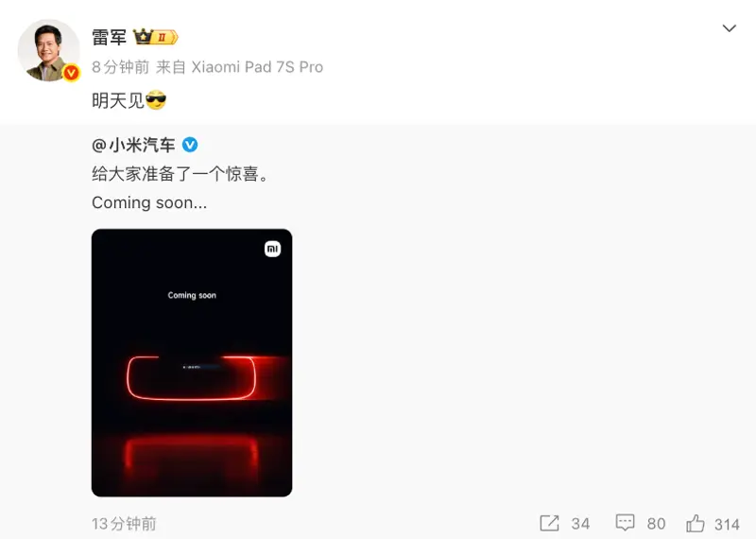Viewport: 756px width, 539px height.
Task: Click the blue verified badge beside 小米汽车
Action: [190, 145]
